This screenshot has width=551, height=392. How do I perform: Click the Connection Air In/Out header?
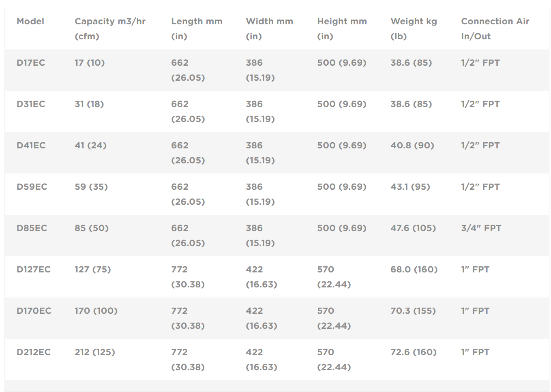coord(495,29)
